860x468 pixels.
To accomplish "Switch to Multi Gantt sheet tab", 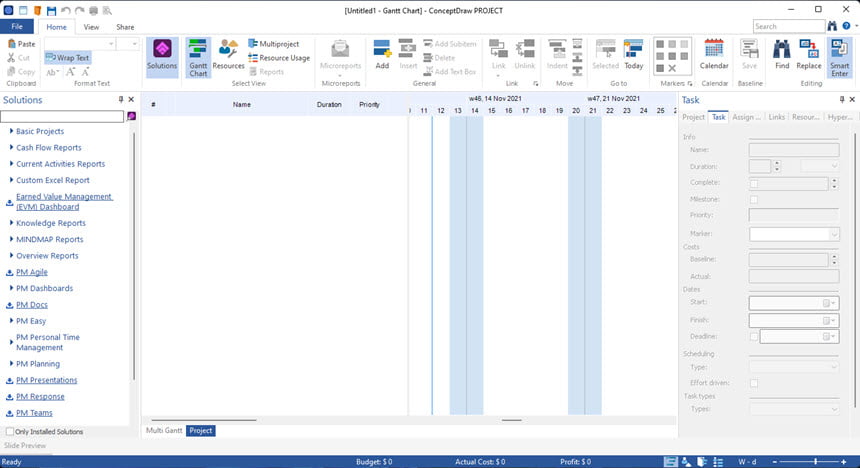I will click(164, 431).
